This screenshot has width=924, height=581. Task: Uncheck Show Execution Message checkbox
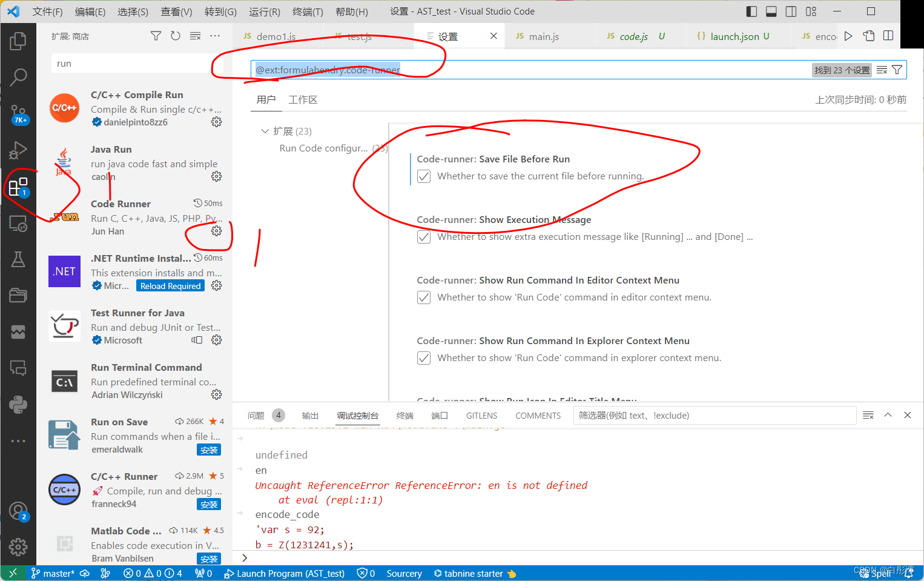[x=424, y=237]
